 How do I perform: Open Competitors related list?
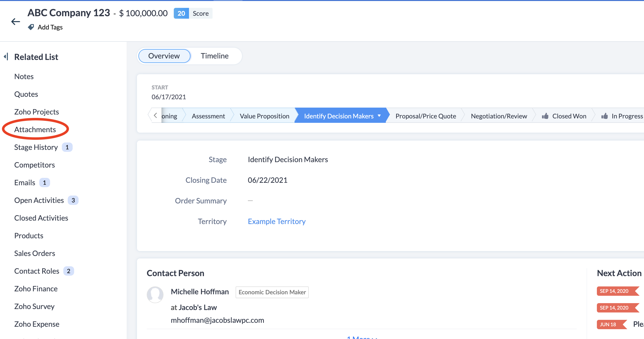coord(35,165)
